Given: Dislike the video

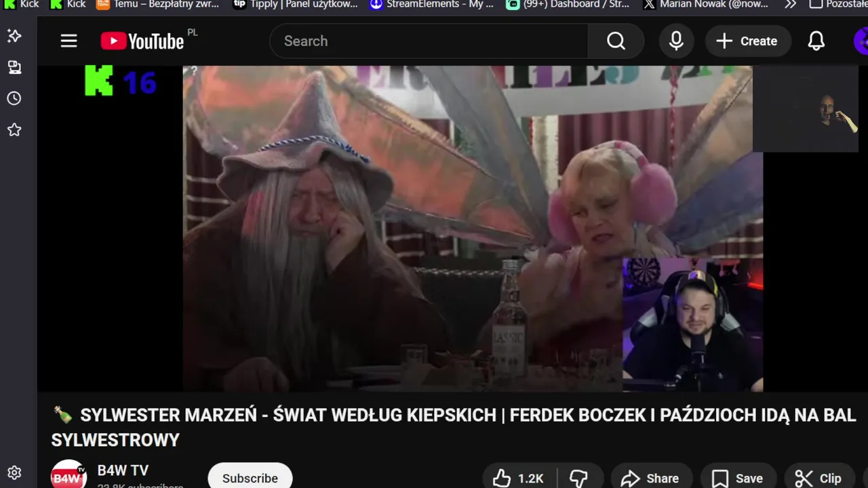Looking at the screenshot, I should tap(578, 478).
